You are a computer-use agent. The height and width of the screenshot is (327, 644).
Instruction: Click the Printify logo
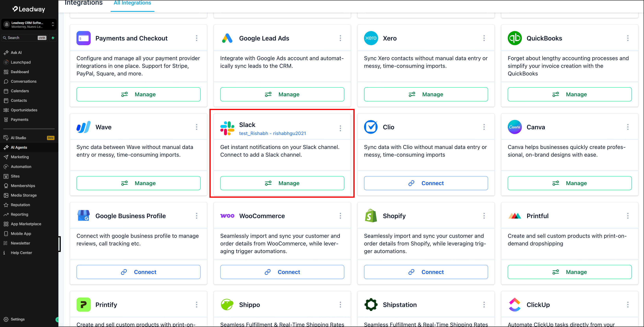(84, 305)
